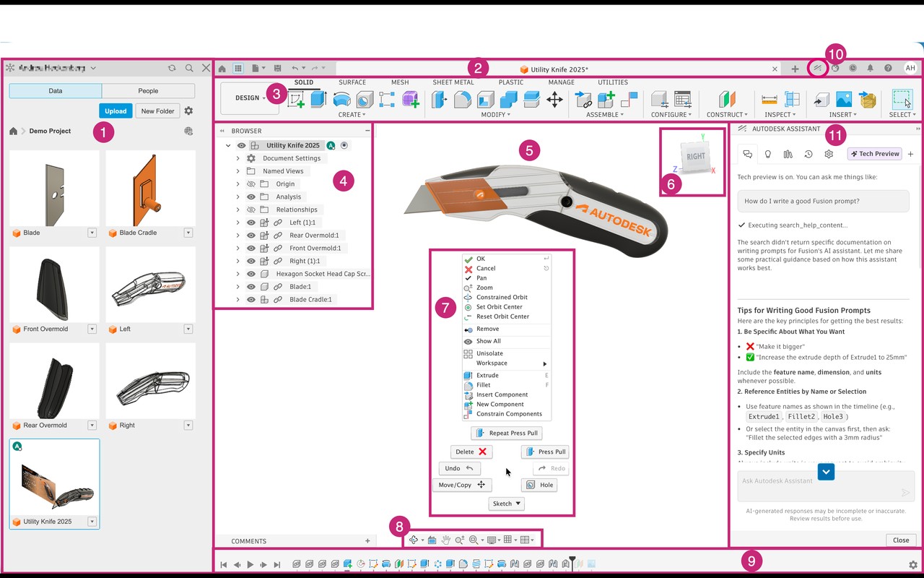
Task: Open Workspace submenu in context menu
Action: coord(506,363)
